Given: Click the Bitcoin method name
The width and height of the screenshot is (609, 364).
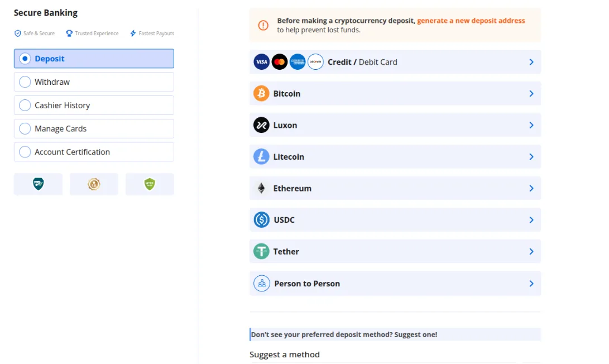Looking at the screenshot, I should tap(286, 94).
